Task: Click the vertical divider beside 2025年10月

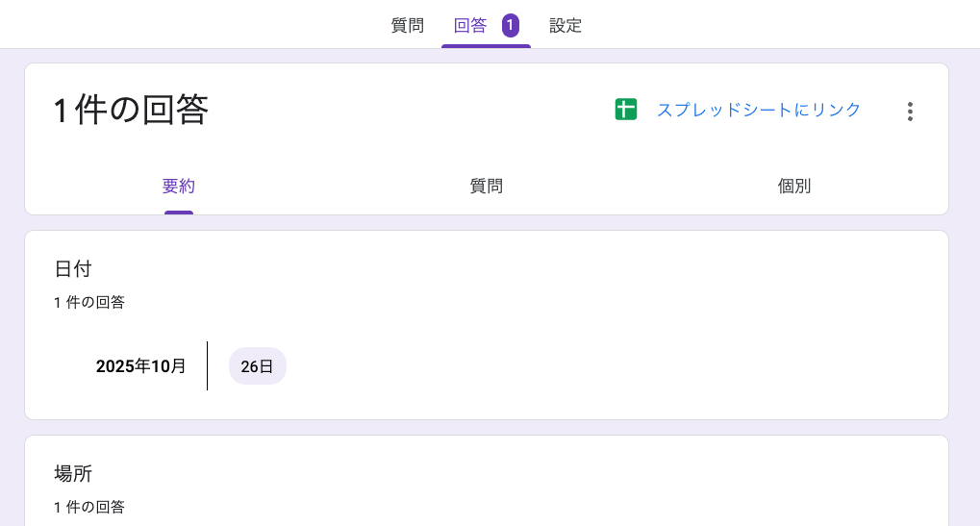Action: pyautogui.click(x=207, y=365)
